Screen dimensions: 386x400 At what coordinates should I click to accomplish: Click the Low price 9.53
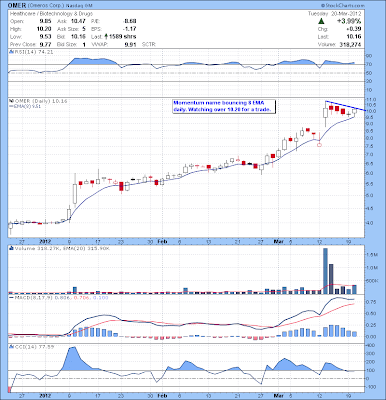(x=45, y=37)
